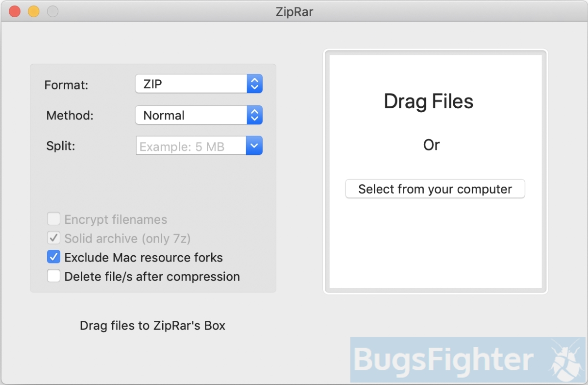Click the red close window button

pos(15,11)
